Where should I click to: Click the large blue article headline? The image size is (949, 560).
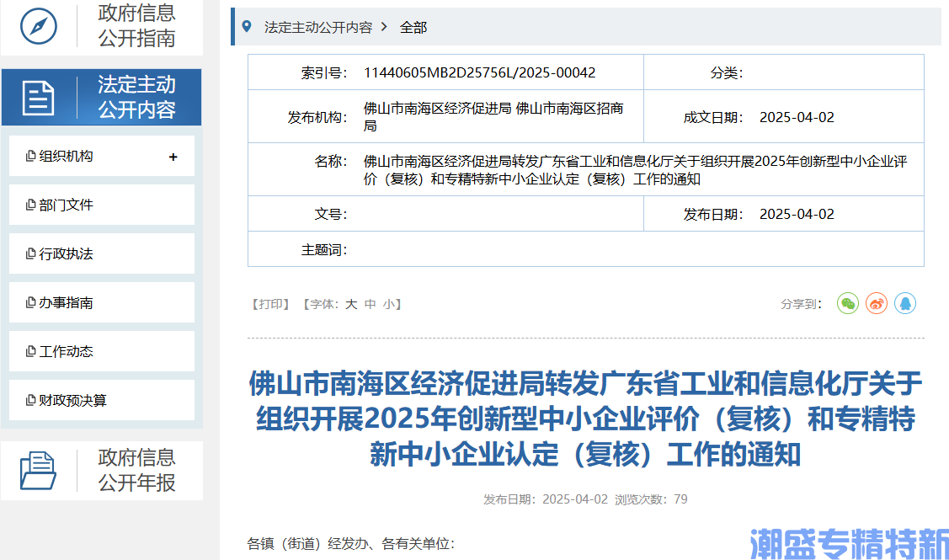coord(585,419)
